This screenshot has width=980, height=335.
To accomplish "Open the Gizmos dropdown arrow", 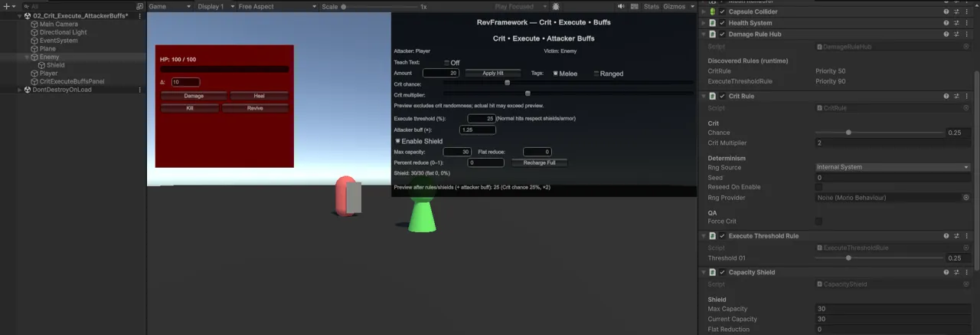I will 691,6.
